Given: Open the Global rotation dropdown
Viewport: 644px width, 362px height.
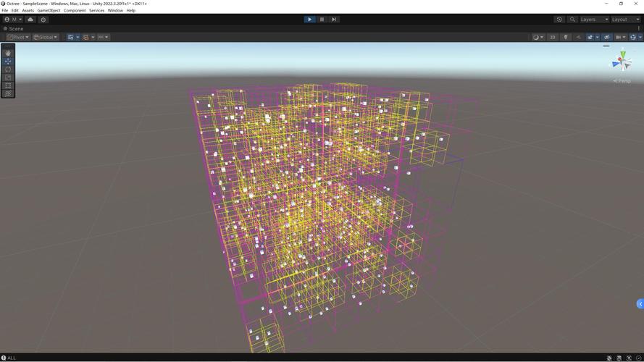Looking at the screenshot, I should pyautogui.click(x=46, y=37).
